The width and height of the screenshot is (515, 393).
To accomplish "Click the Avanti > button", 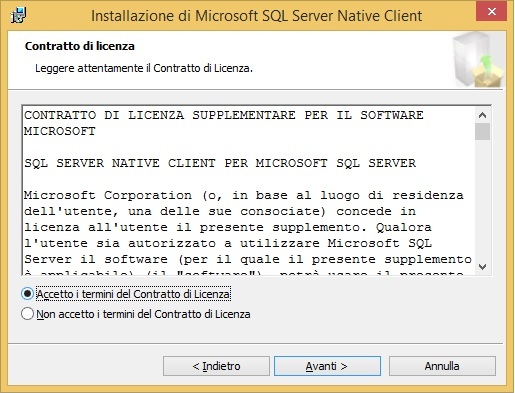I will (x=327, y=366).
